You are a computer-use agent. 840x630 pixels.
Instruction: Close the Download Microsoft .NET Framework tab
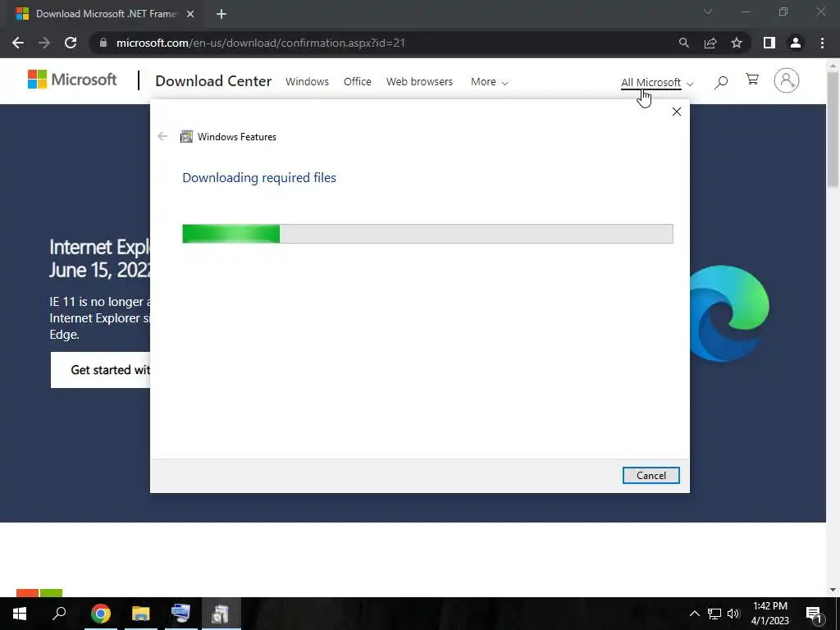(190, 14)
